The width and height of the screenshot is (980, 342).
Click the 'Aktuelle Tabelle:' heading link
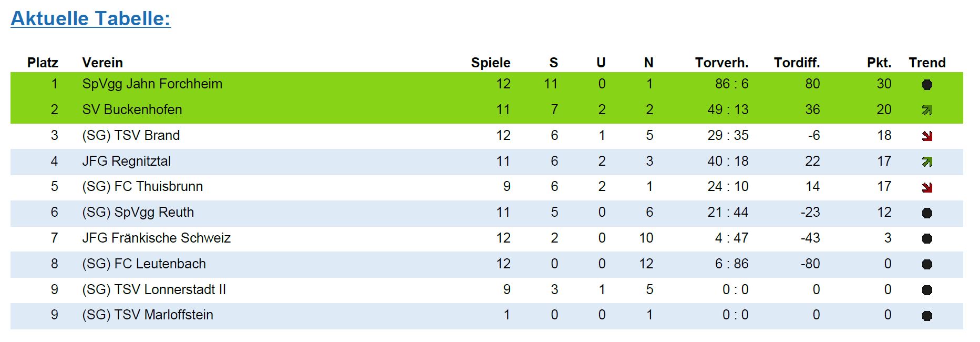[x=91, y=18]
